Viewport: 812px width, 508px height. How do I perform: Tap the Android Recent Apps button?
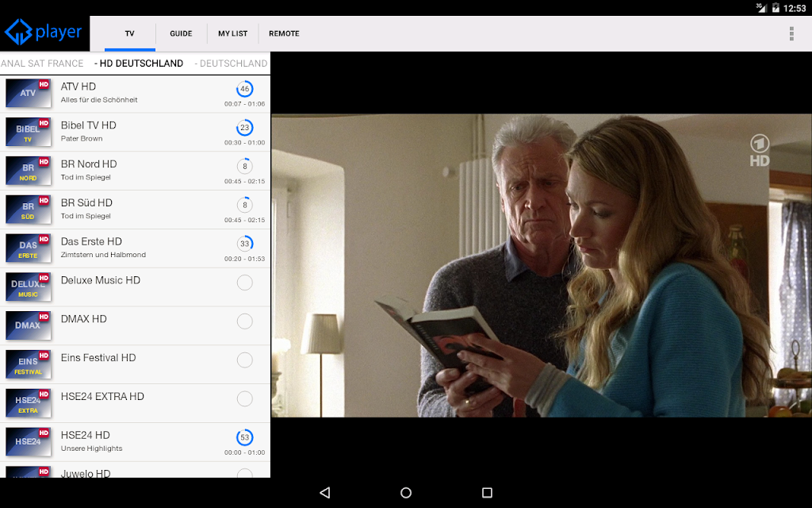pos(487,492)
